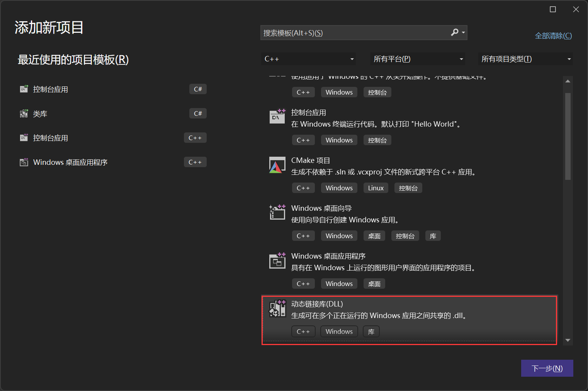The image size is (588, 391).
Task: Click the 类库 template icon
Action: point(24,113)
